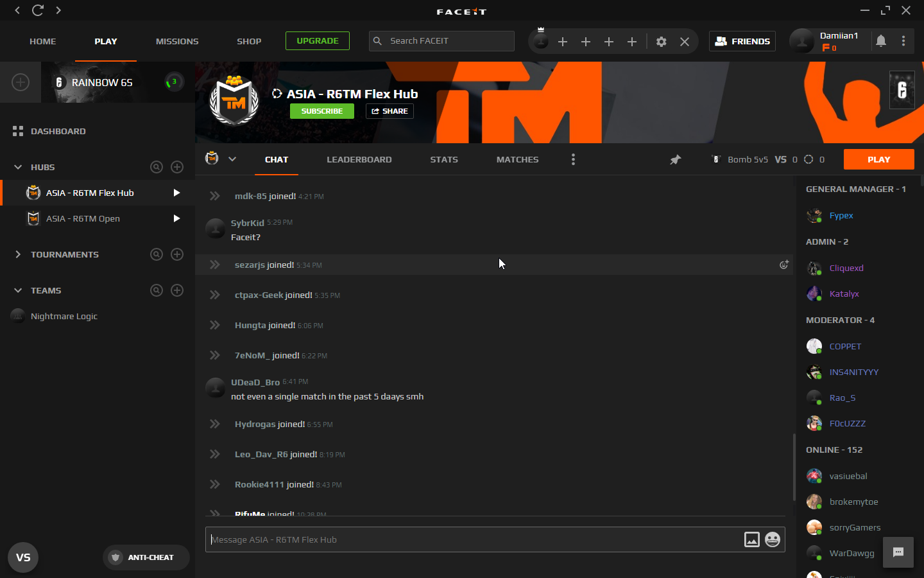924x578 pixels.
Task: Open hub selector dropdown chevron
Action: click(232, 159)
